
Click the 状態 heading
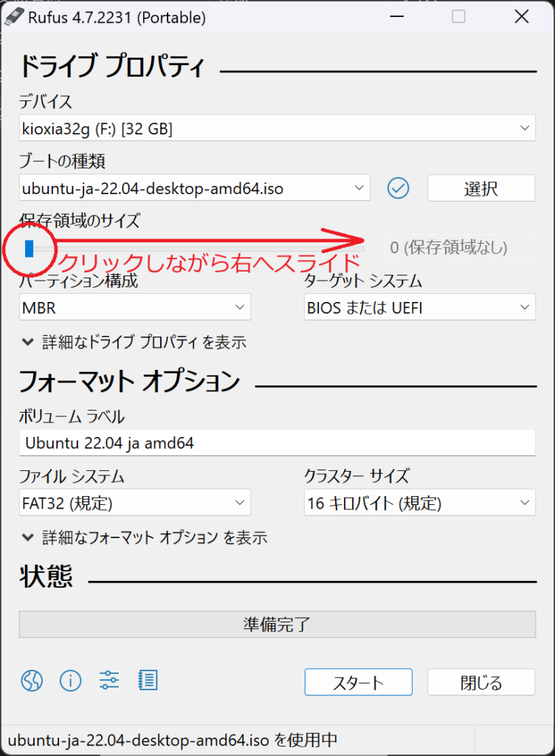46,576
